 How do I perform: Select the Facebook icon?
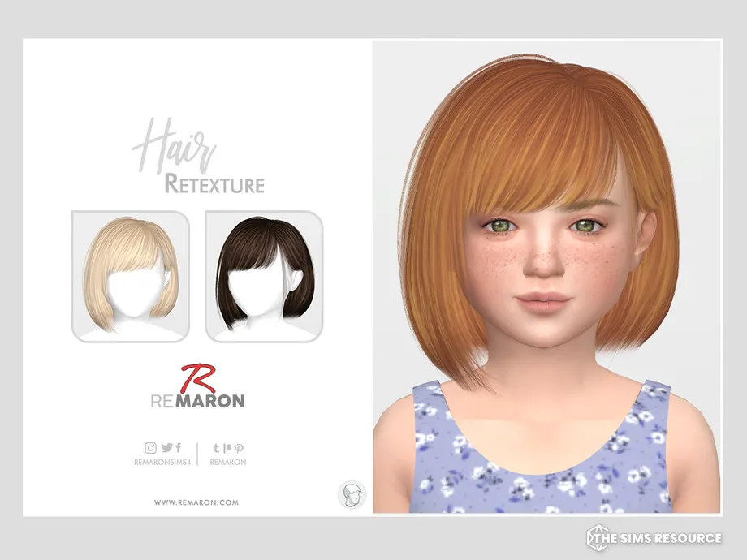(x=179, y=447)
